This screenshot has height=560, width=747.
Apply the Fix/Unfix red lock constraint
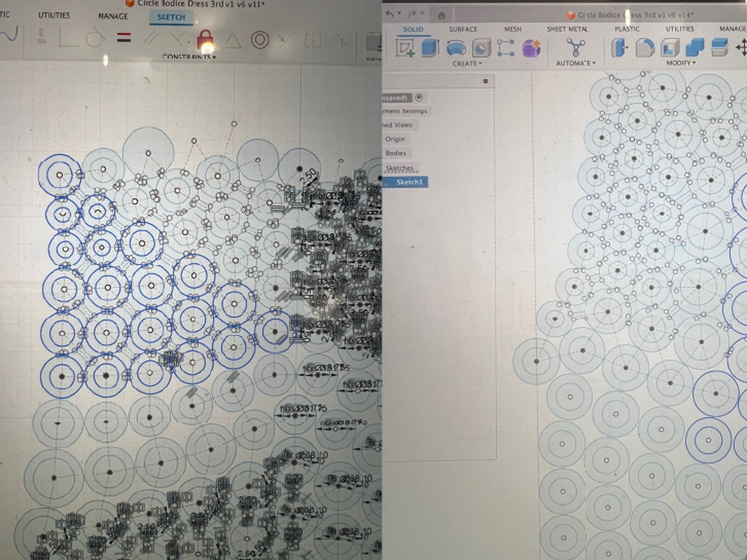pos(205,40)
